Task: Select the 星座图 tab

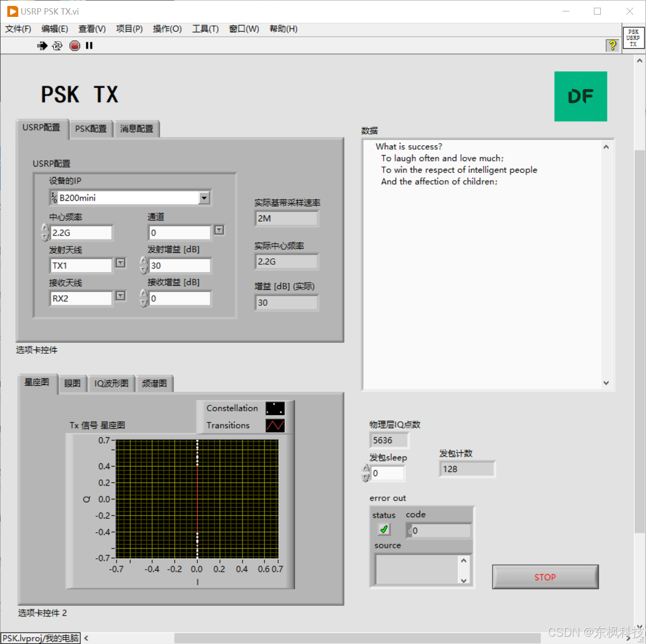Action: [x=37, y=382]
